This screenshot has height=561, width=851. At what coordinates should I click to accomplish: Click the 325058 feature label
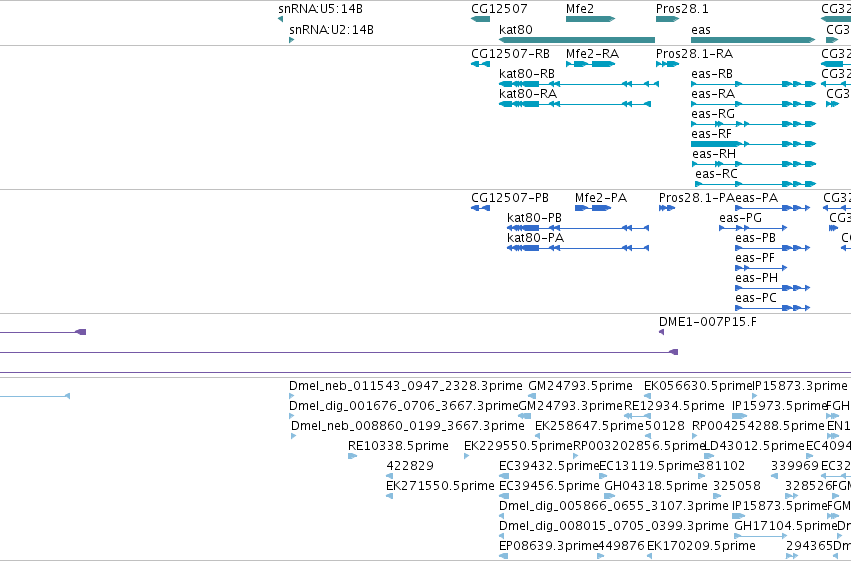(737, 486)
